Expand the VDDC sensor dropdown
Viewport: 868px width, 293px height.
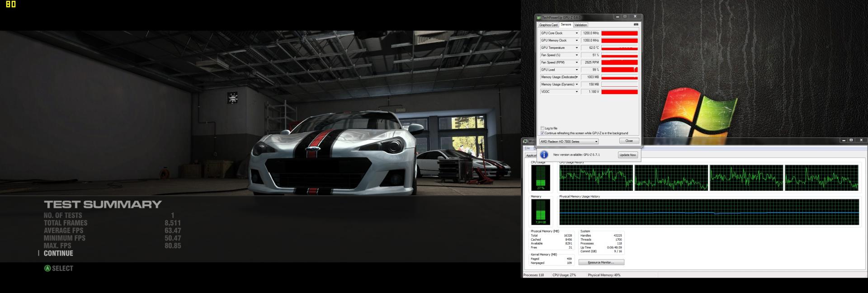point(576,92)
